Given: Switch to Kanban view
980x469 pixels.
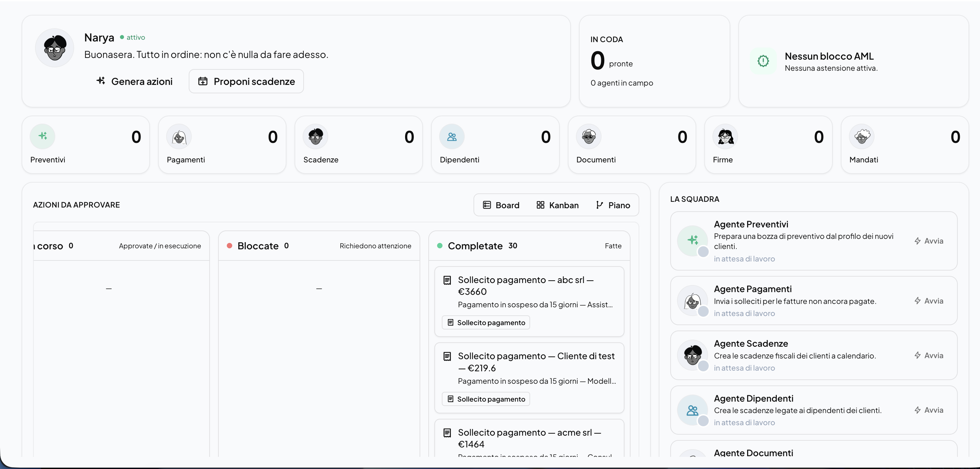Looking at the screenshot, I should pos(557,205).
